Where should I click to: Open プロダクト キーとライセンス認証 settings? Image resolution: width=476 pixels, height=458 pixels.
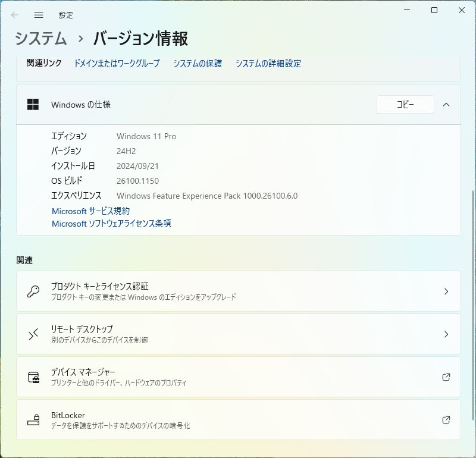239,291
